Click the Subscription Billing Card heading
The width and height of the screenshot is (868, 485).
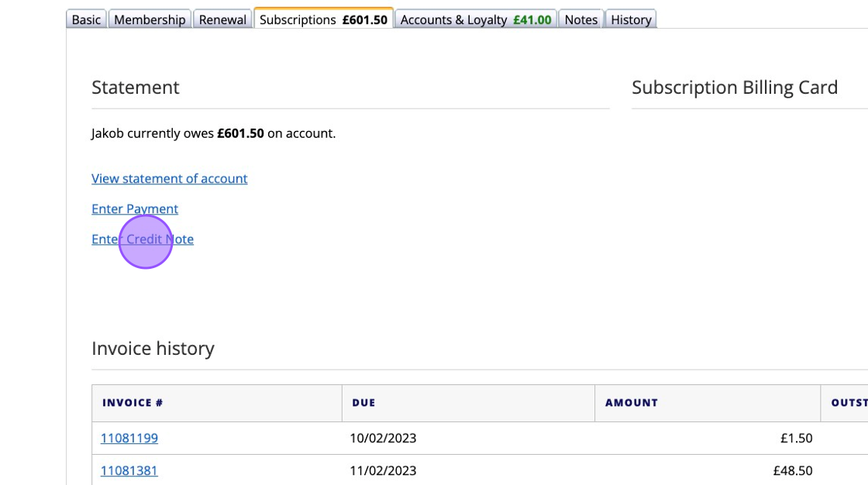click(734, 88)
